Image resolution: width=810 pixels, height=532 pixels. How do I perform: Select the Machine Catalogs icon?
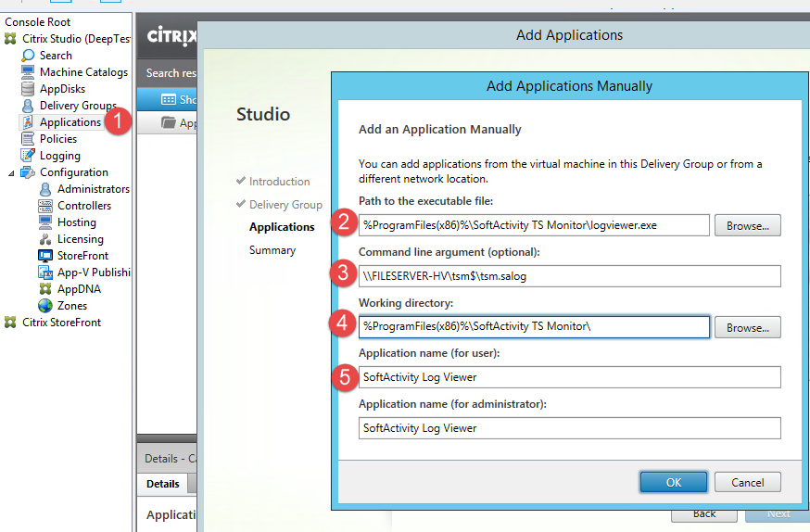(28, 72)
